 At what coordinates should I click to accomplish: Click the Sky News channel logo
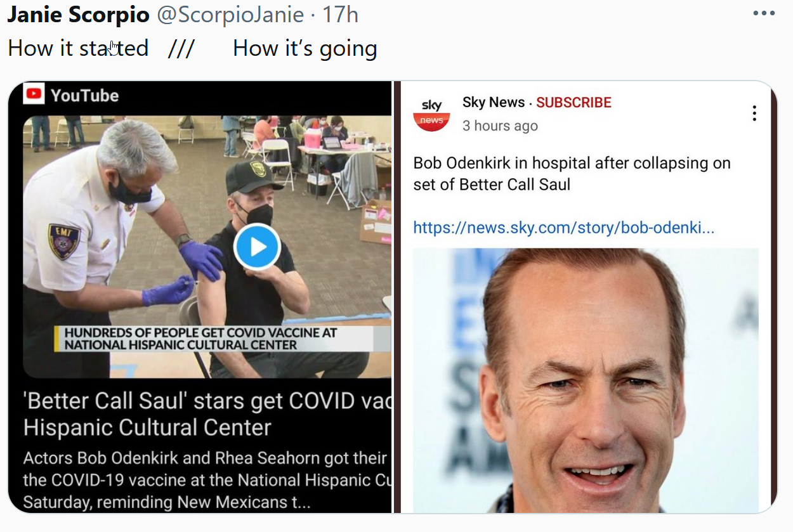click(x=431, y=114)
